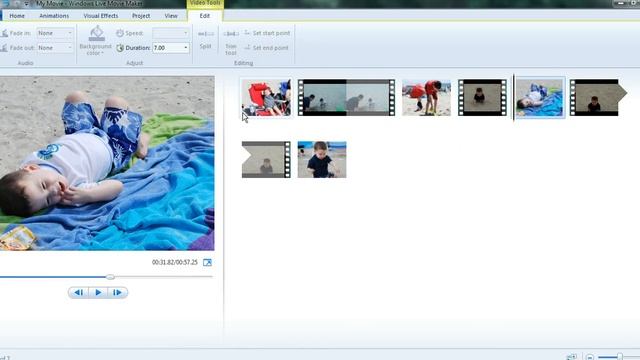Select the child in red shirt photo

[x=427, y=98]
